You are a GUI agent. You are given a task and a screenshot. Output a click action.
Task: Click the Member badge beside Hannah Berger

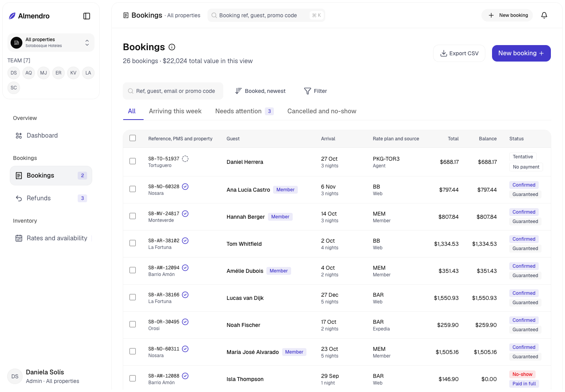[280, 217]
